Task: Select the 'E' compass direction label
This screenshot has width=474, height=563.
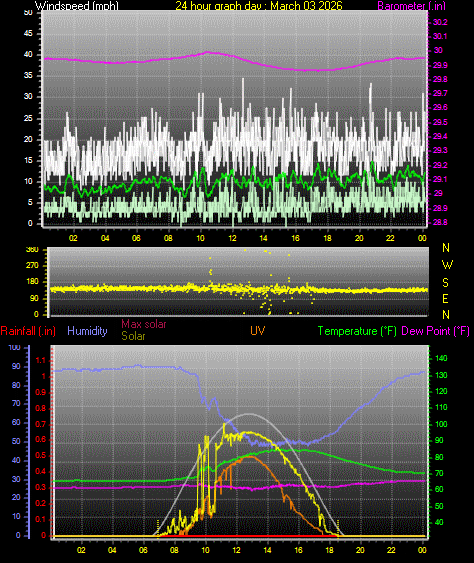Action: click(445, 298)
